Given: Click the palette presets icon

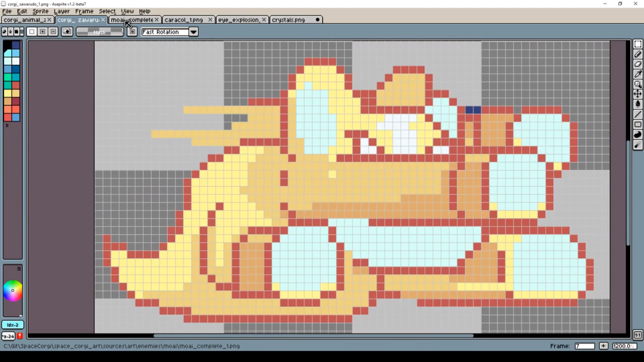Looking at the screenshot, I should pyautogui.click(x=16, y=32).
